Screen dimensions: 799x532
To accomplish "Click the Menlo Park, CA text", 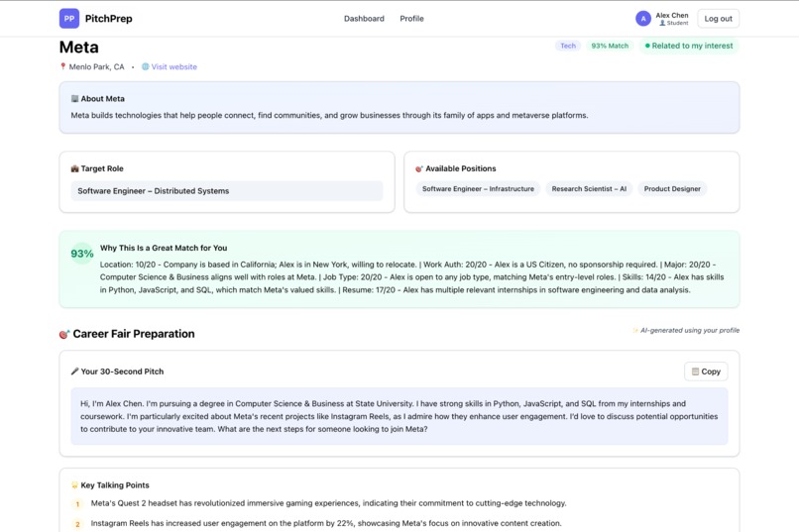I will (x=96, y=66).
